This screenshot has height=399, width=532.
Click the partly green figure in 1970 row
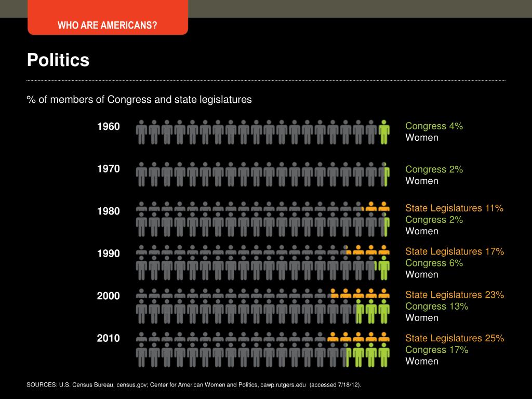(x=384, y=175)
